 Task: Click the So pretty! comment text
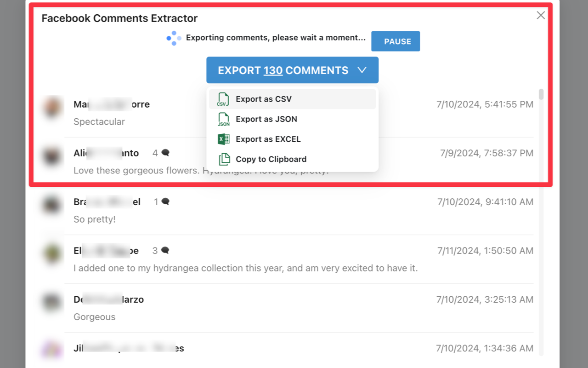click(x=95, y=219)
